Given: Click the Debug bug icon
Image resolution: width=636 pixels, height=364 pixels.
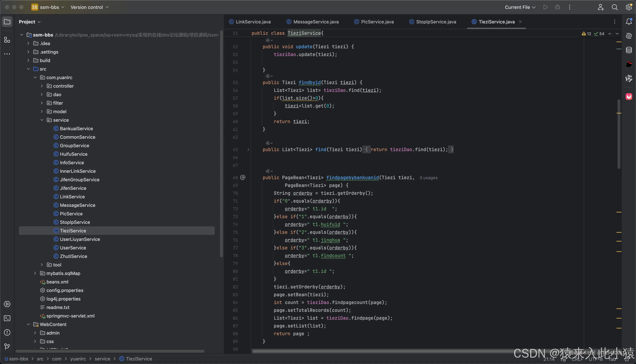Looking at the screenshot, I should point(557,7).
